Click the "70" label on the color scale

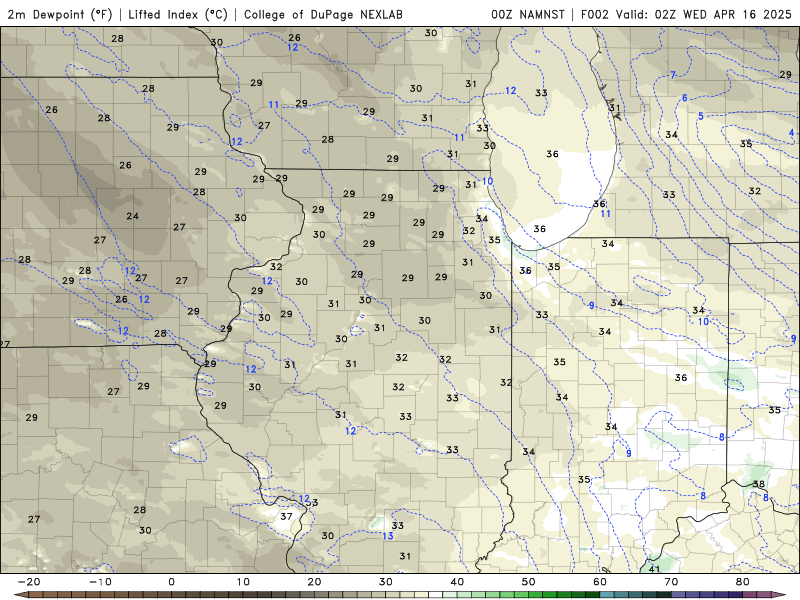pos(671,582)
